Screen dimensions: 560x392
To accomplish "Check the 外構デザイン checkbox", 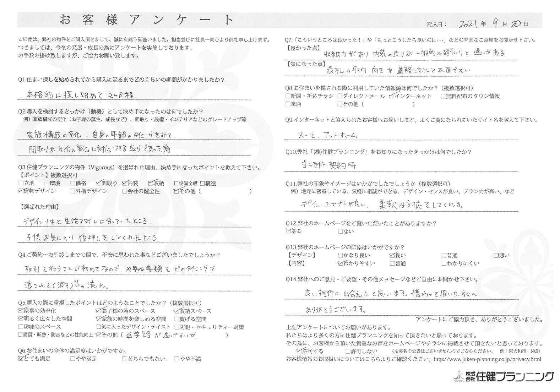I will pos(73,191).
